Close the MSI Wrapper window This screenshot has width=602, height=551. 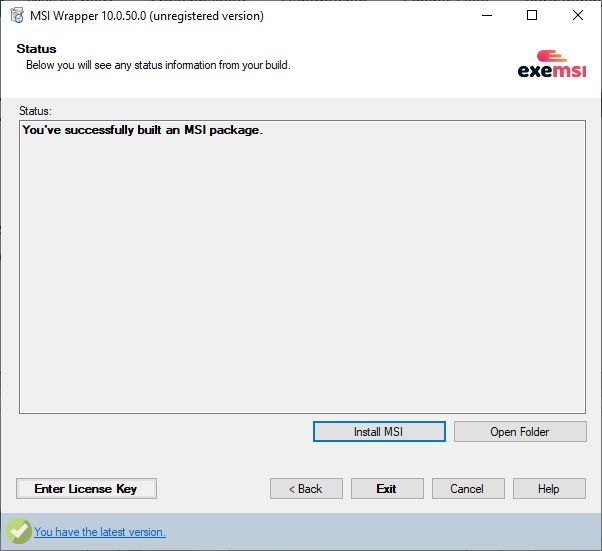(x=577, y=15)
